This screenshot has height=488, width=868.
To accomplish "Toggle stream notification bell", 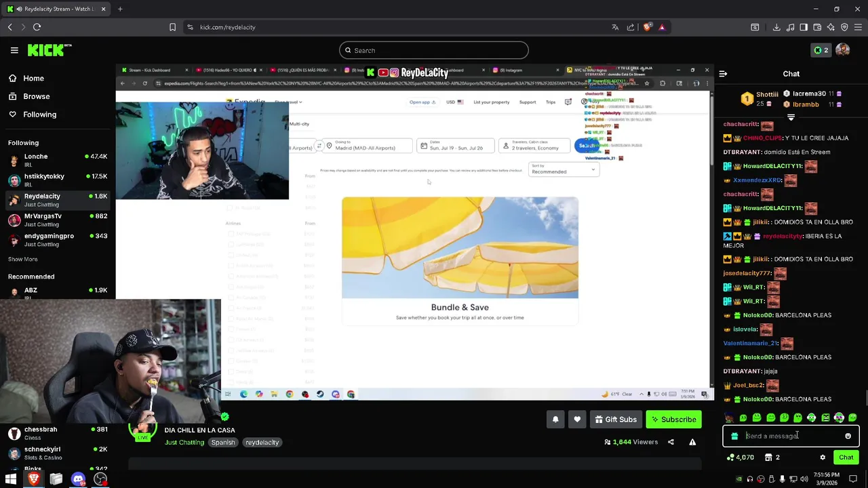I will (555, 420).
